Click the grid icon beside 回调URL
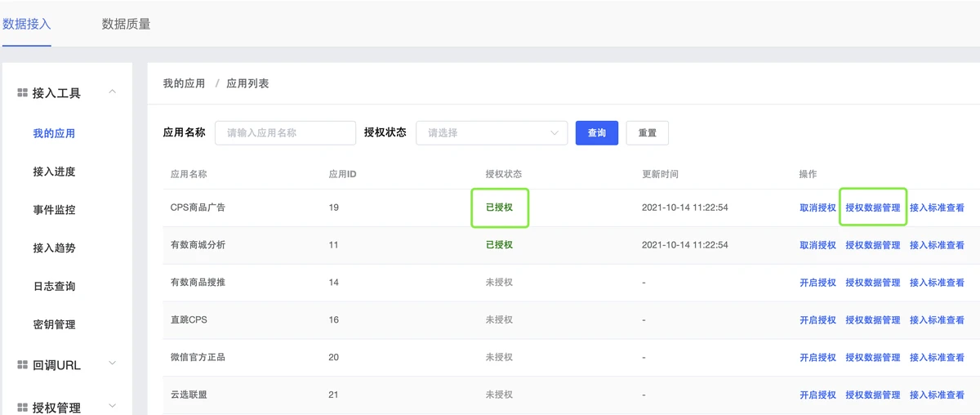The image size is (980, 415). [23, 365]
